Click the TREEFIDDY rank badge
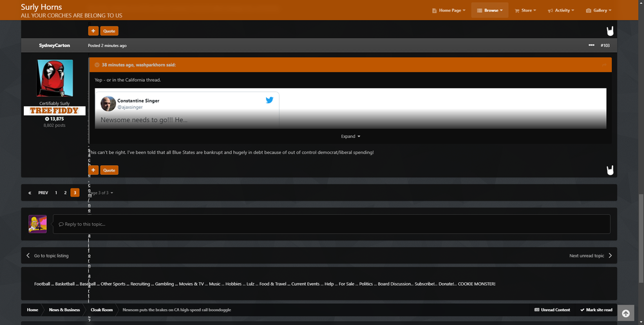The height and width of the screenshot is (325, 644). coord(55,111)
